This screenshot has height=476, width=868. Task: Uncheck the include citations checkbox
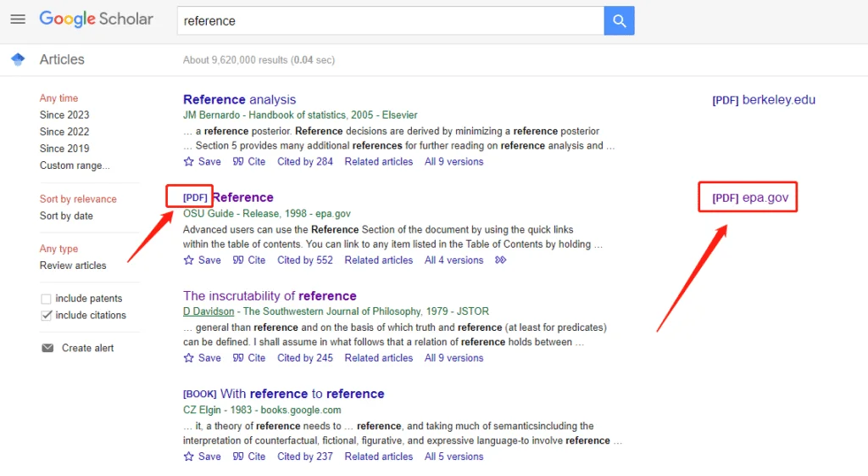click(x=46, y=316)
